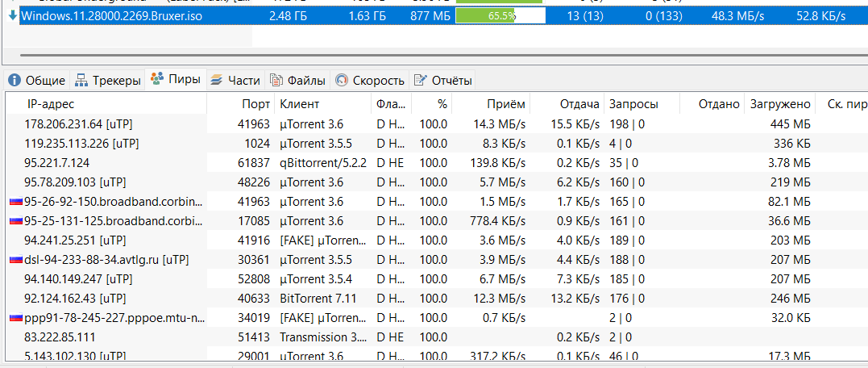Click downloaded amount 445 МБ
Viewport: 868px width, 368px height.
[791, 123]
